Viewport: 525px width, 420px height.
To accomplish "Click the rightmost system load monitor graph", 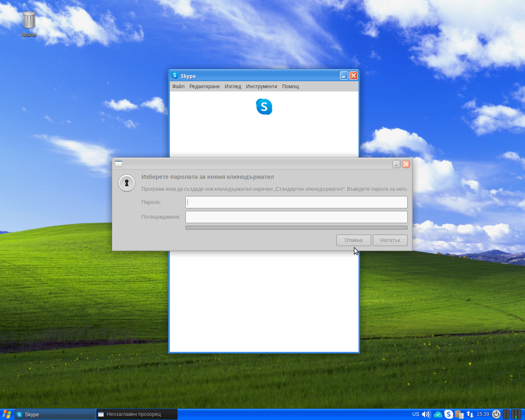I will coord(517,414).
